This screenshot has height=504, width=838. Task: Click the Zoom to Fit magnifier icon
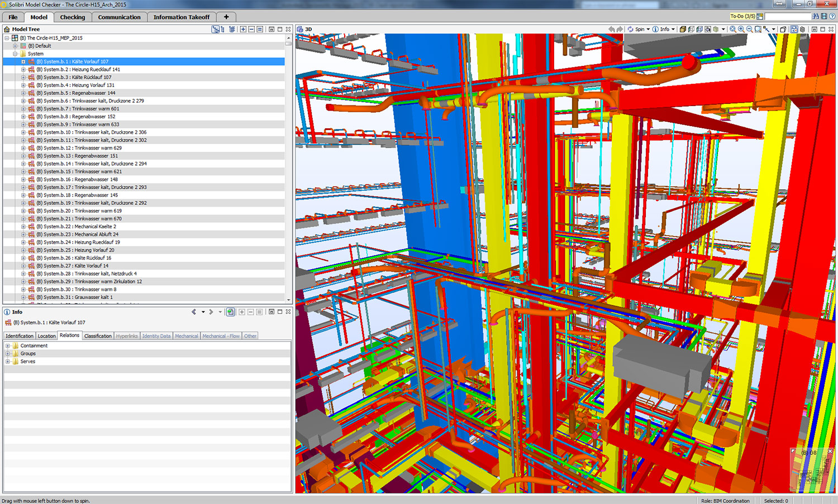coord(732,29)
